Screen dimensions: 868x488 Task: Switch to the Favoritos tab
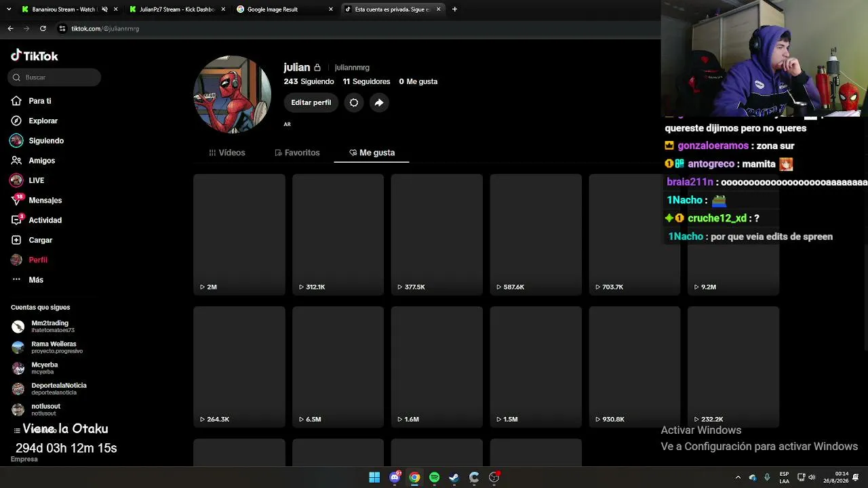297,152
